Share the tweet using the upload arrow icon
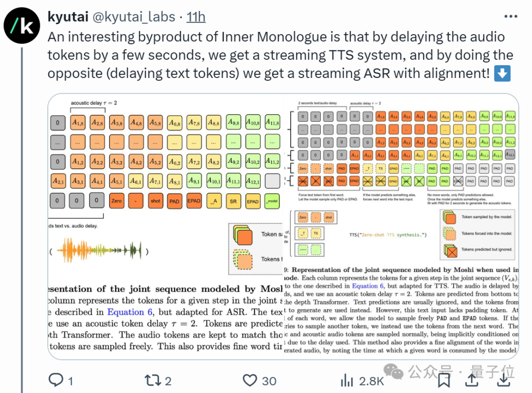The image size is (532, 393). 471,380
